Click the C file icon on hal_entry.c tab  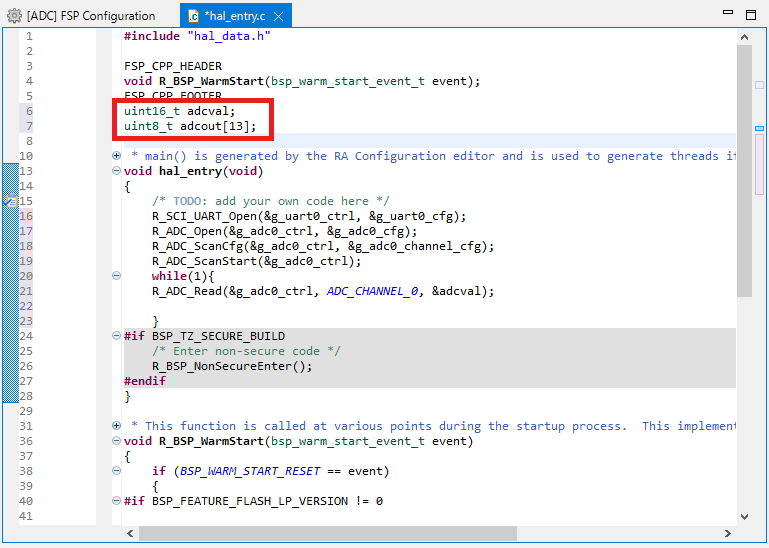[x=194, y=17]
